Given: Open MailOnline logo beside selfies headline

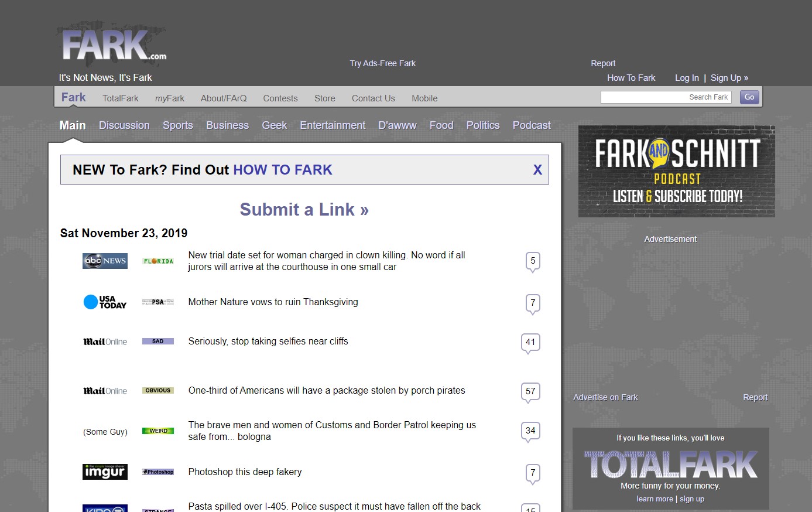Looking at the screenshot, I should point(105,342).
